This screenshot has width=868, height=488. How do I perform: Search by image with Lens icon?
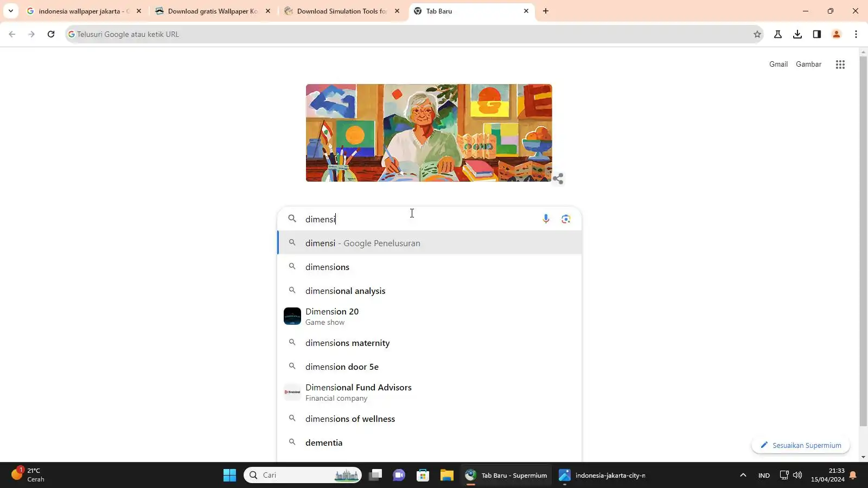click(x=566, y=219)
